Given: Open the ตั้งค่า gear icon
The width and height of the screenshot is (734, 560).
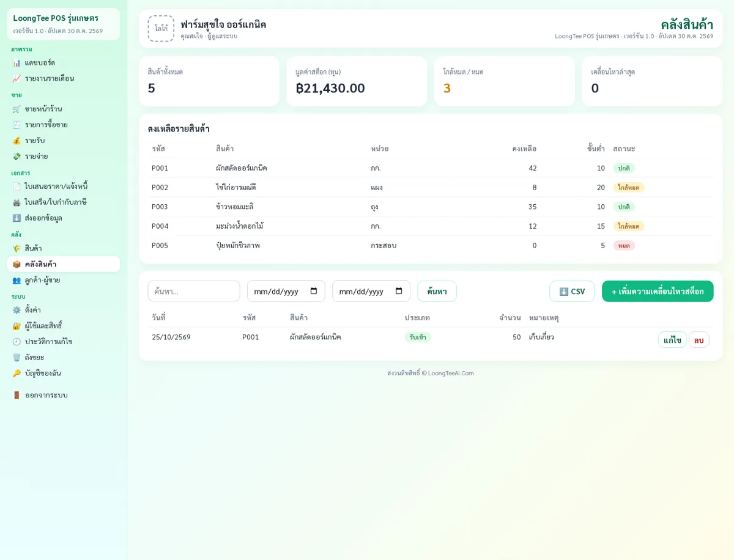Looking at the screenshot, I should pyautogui.click(x=17, y=310).
